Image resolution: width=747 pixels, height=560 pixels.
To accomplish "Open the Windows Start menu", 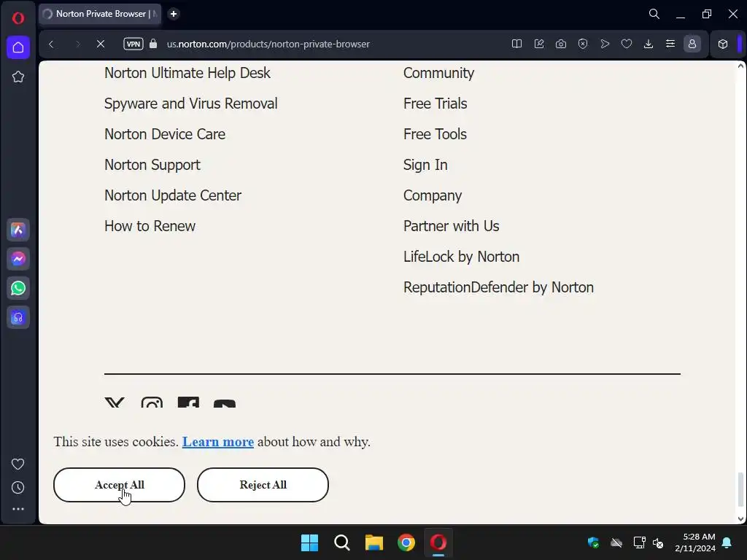I will pos(309,542).
